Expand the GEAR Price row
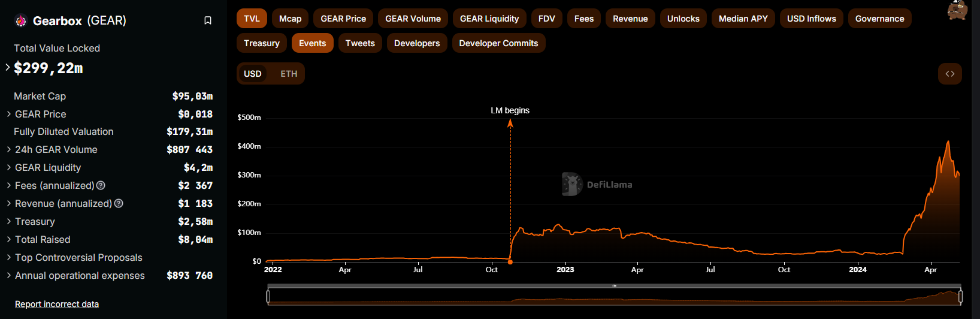The width and height of the screenshot is (980, 319). pyautogui.click(x=8, y=114)
